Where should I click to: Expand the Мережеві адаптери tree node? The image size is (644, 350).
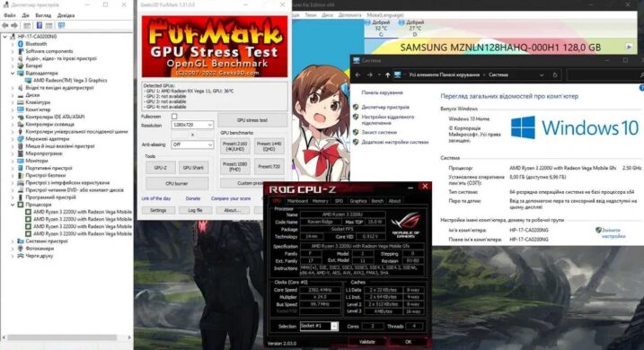point(13,139)
